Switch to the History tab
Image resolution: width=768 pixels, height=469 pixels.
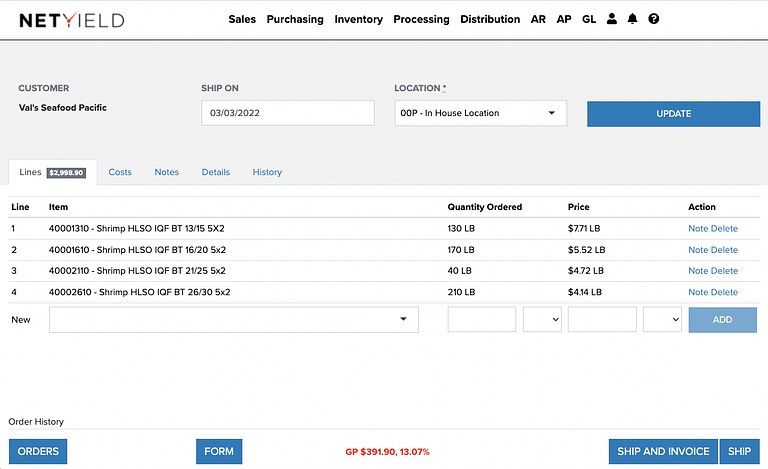[267, 172]
